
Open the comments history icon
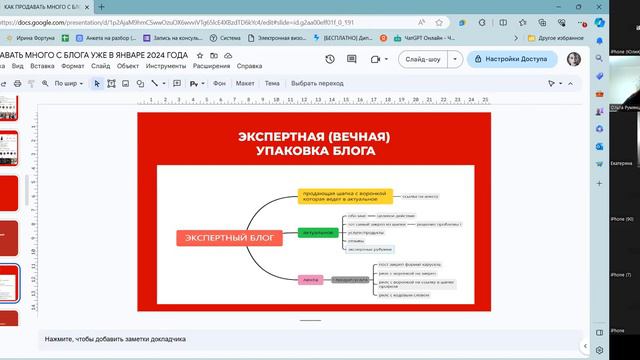point(351,59)
